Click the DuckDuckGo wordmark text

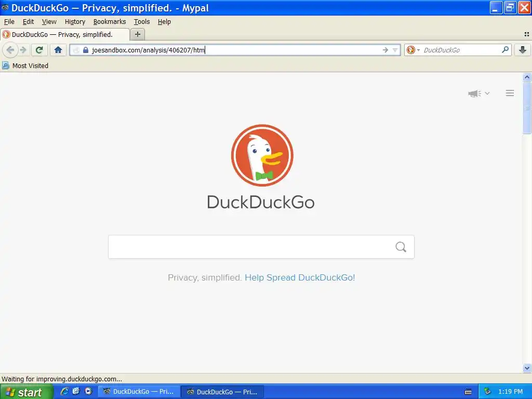pyautogui.click(x=261, y=202)
